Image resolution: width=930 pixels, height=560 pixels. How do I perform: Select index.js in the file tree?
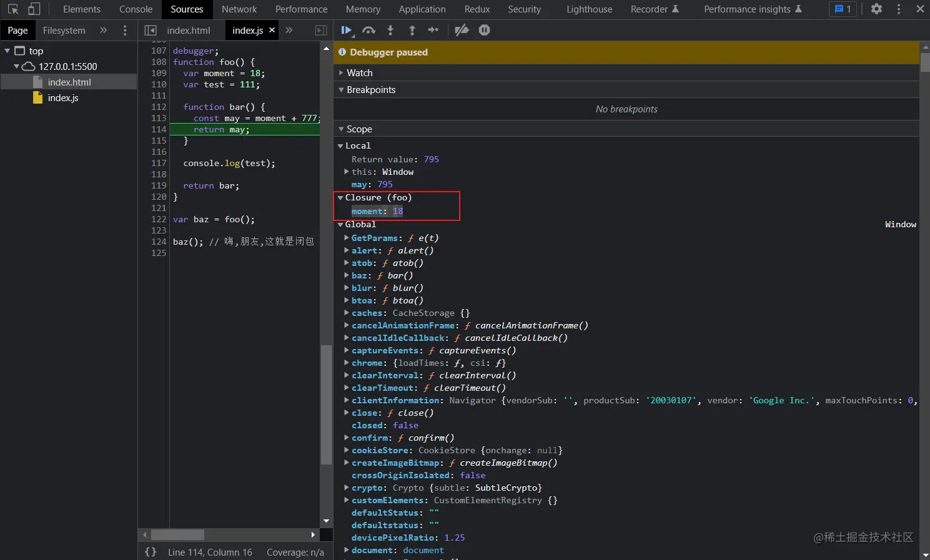(x=63, y=98)
